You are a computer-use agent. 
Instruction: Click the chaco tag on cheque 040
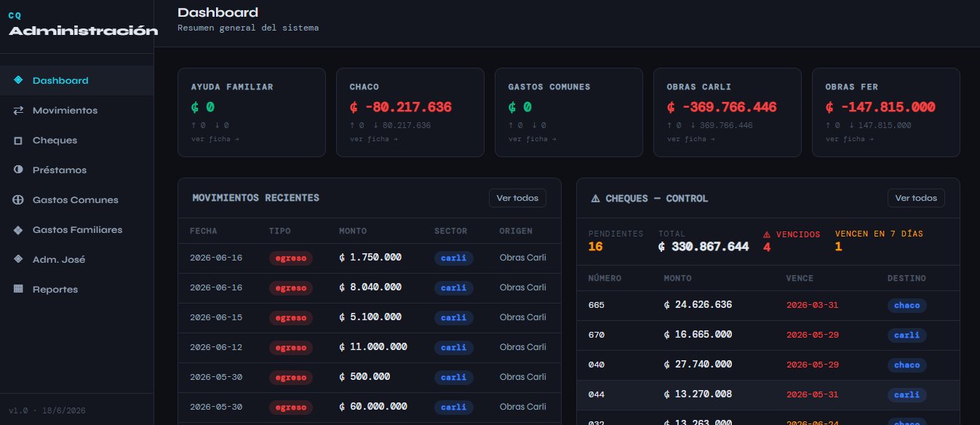point(907,365)
